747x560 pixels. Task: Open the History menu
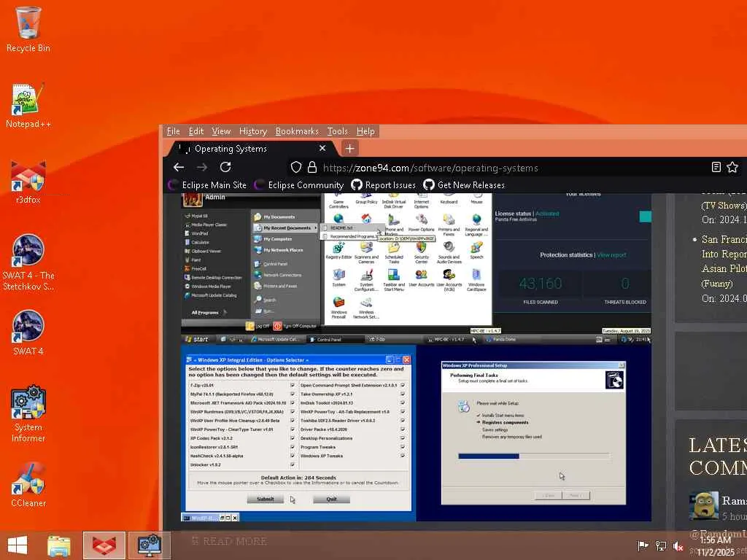point(253,131)
